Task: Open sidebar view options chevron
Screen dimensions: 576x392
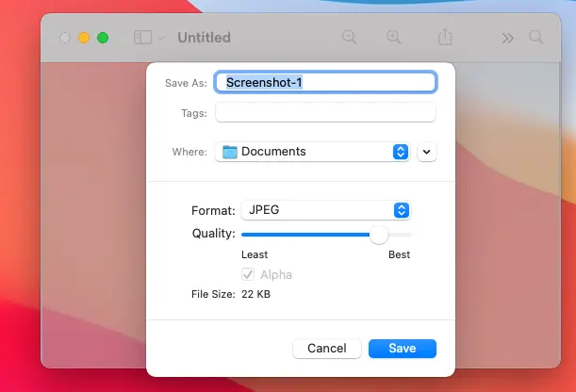Action: pos(161,39)
